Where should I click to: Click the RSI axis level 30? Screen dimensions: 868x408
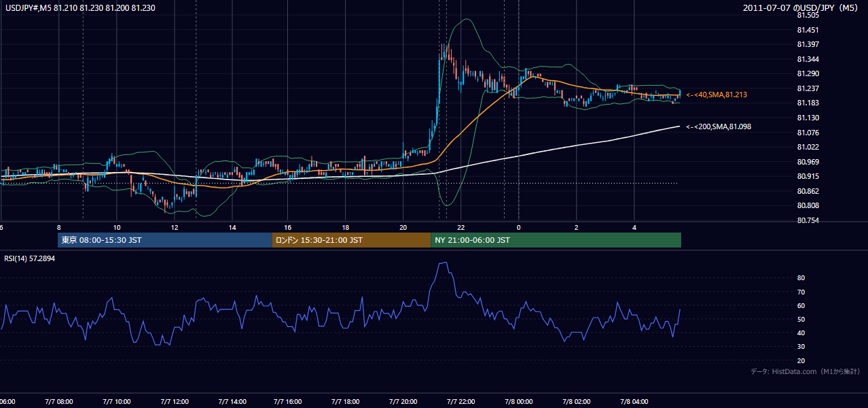click(x=801, y=347)
